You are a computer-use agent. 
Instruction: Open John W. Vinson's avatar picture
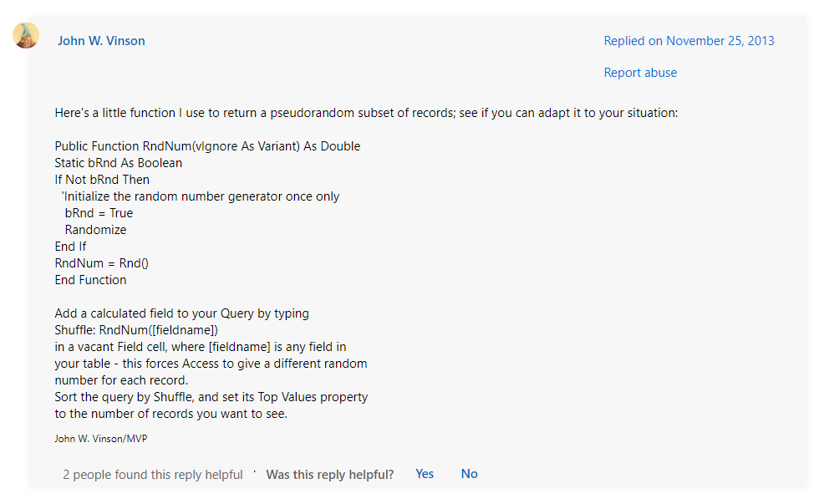[x=26, y=35]
